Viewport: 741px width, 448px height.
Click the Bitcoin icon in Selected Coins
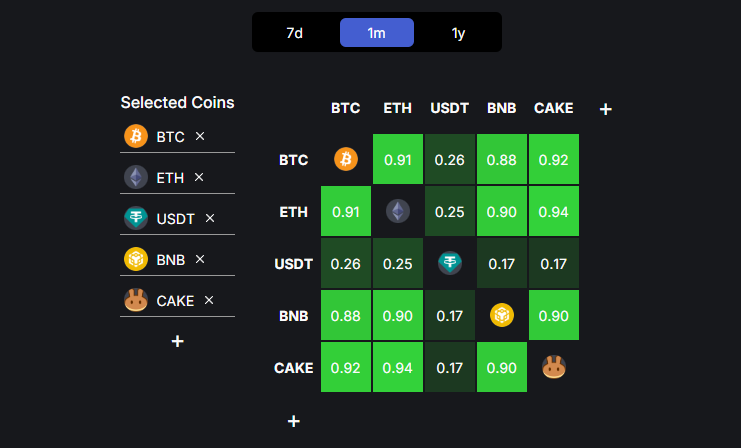(x=135, y=136)
